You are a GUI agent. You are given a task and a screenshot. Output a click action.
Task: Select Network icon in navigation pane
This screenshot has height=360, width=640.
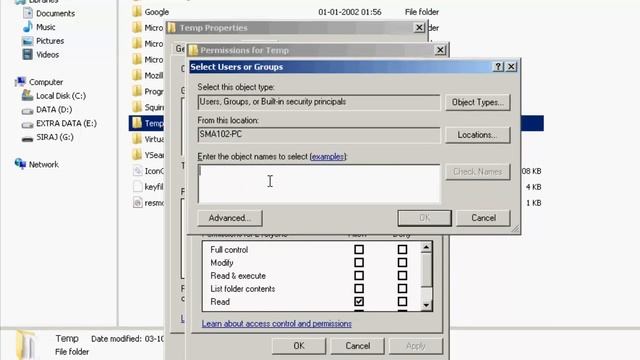[20, 164]
